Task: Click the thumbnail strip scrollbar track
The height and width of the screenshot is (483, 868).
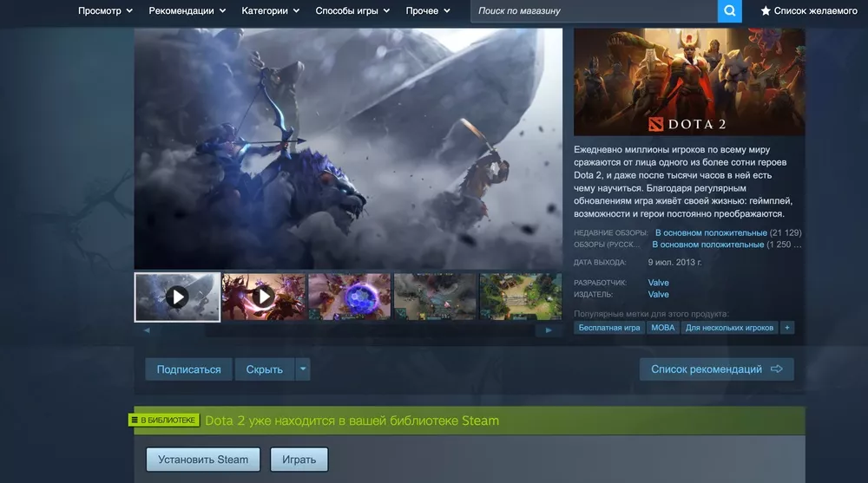Action: (x=347, y=330)
